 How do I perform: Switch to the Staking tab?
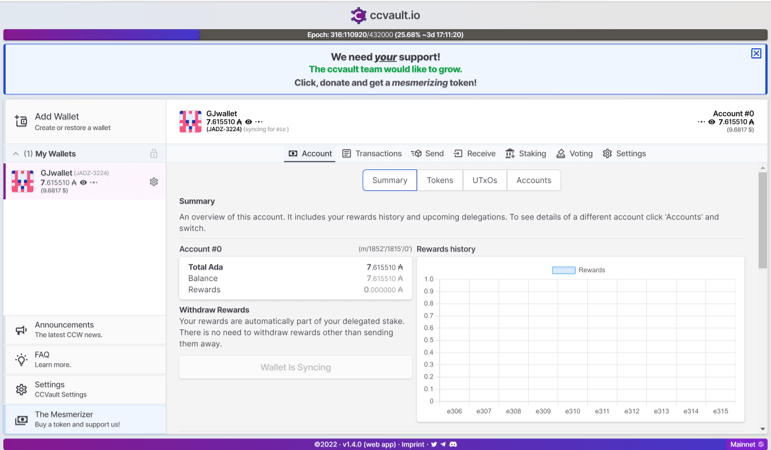(525, 154)
